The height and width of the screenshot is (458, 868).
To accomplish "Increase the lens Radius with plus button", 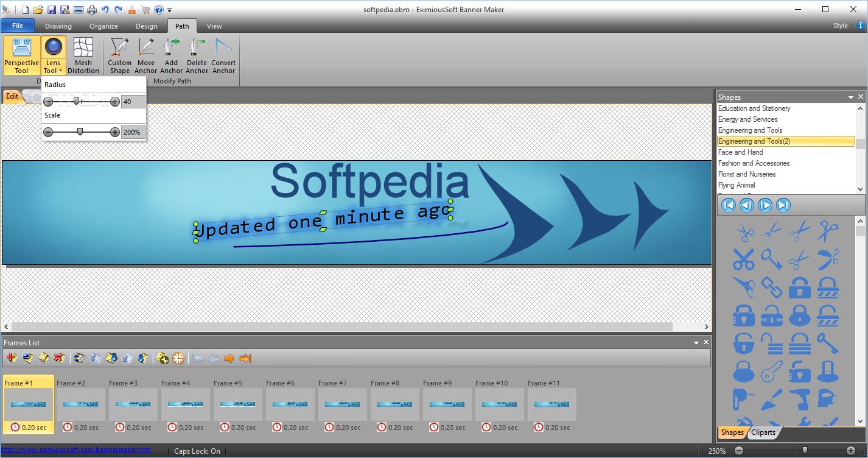I will pyautogui.click(x=114, y=102).
